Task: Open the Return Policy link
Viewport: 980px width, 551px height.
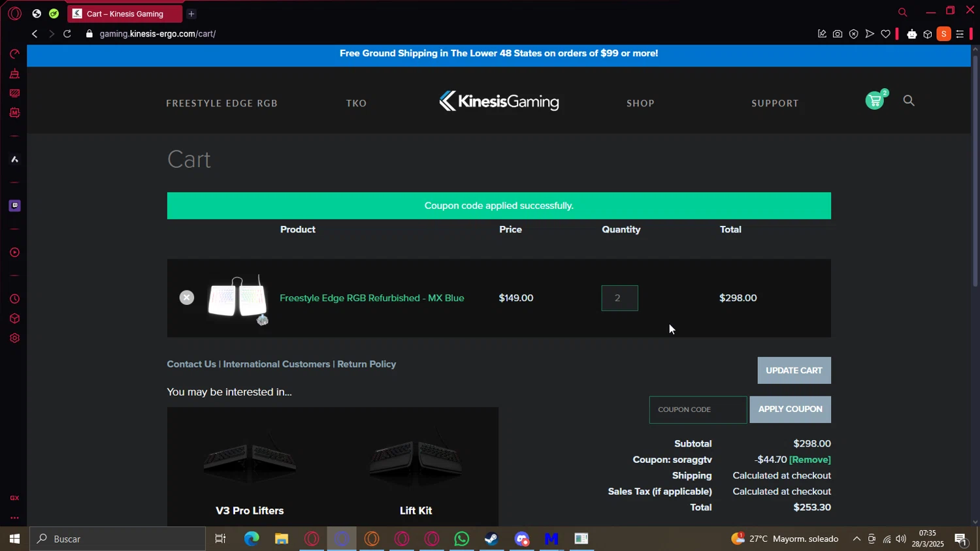Action: pyautogui.click(x=367, y=364)
